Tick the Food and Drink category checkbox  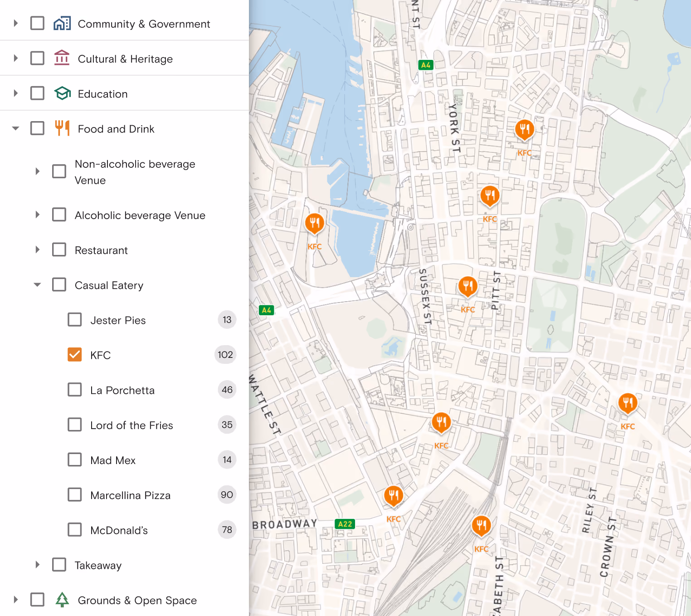(37, 128)
